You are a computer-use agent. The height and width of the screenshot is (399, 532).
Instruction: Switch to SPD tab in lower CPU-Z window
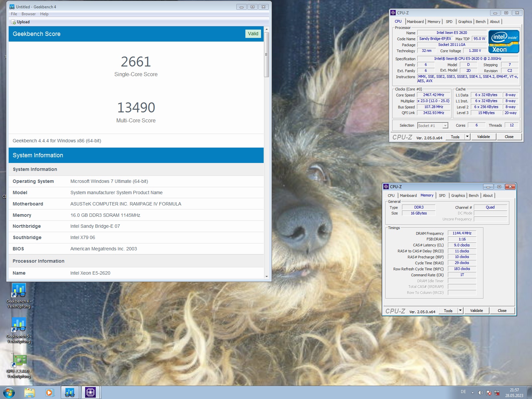(x=442, y=196)
